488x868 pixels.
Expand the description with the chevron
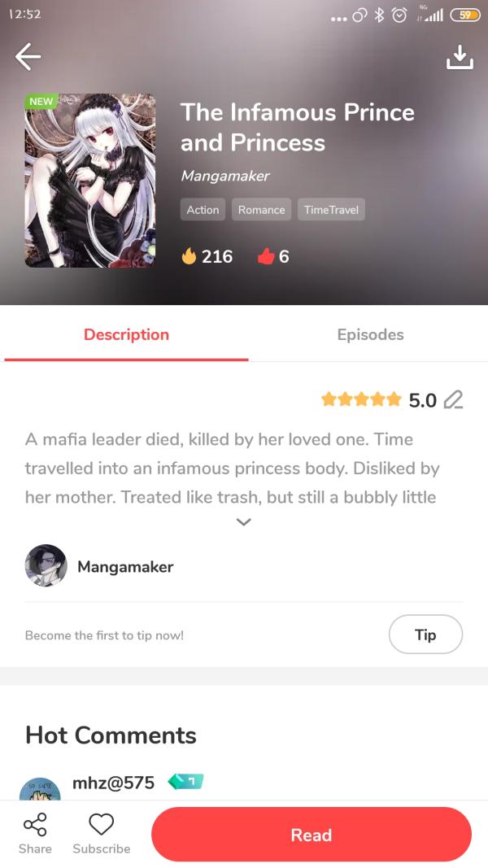pos(243,521)
